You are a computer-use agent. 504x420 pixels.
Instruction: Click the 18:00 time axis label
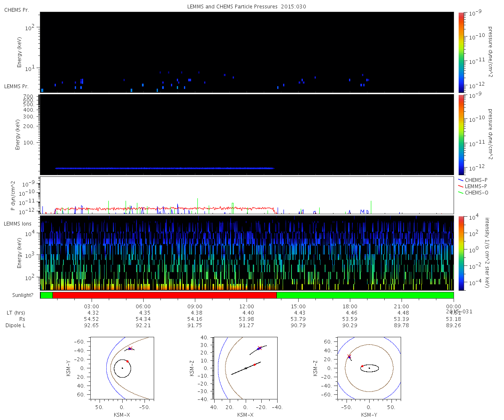coord(350,307)
